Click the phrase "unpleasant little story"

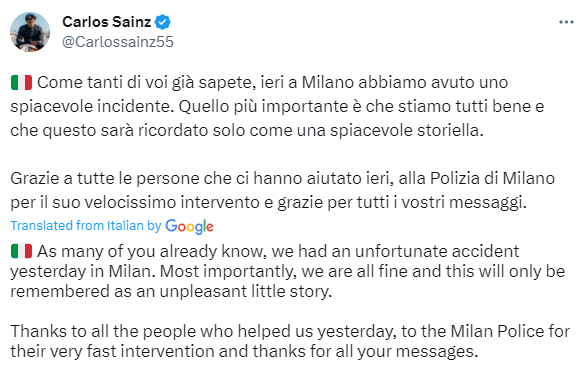click(245, 291)
